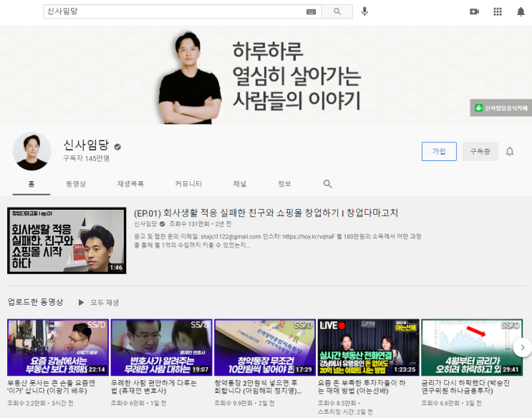Open the on-screen keyboard icon in search box
The height and width of the screenshot is (418, 532).
[311, 12]
